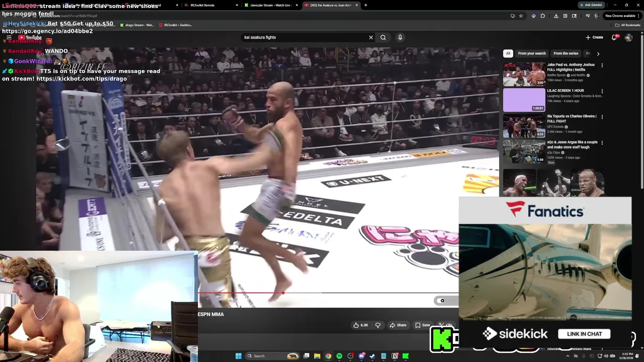Click the Clip button under the video
Image resolution: width=644 pixels, height=362 pixels.
tap(446, 325)
